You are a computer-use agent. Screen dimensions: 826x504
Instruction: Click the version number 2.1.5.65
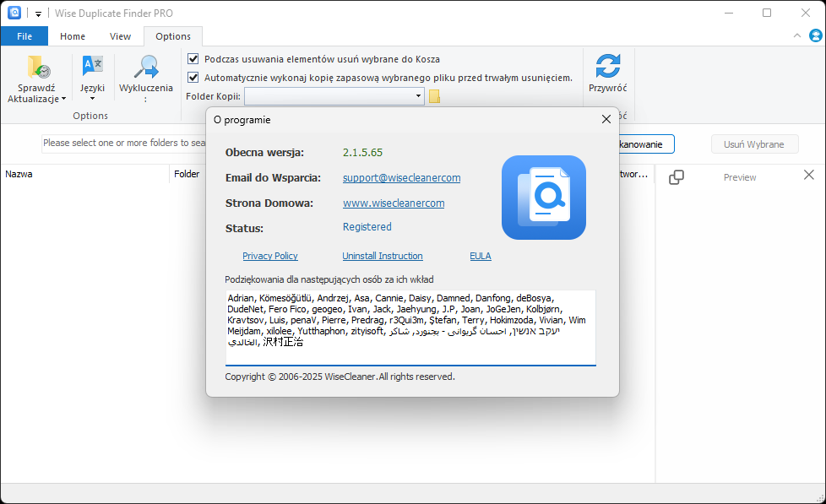362,153
